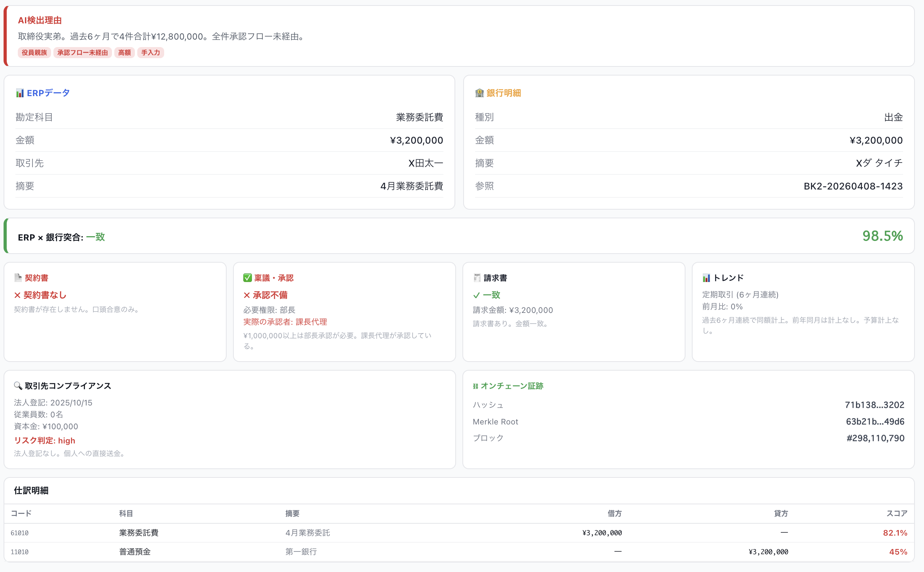Click the hash value 71b138...3202
Image resolution: width=924 pixels, height=572 pixels.
point(875,405)
